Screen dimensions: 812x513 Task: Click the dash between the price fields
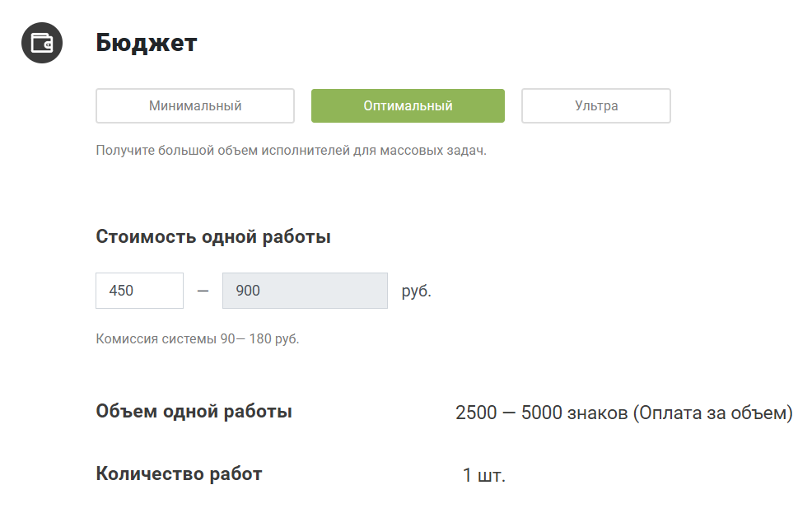point(203,291)
